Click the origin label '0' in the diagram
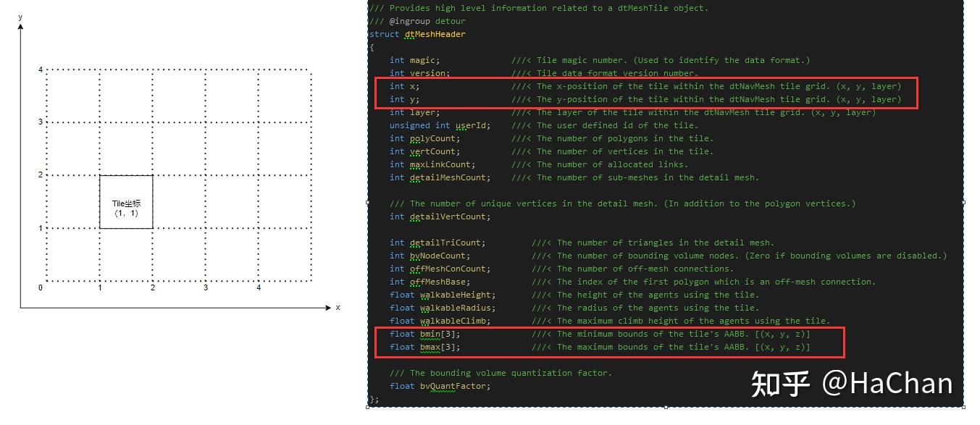The image size is (980, 425). [x=41, y=288]
